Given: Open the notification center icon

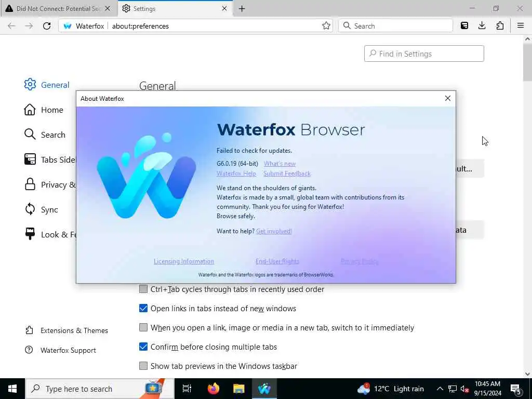Looking at the screenshot, I should [x=516, y=389].
